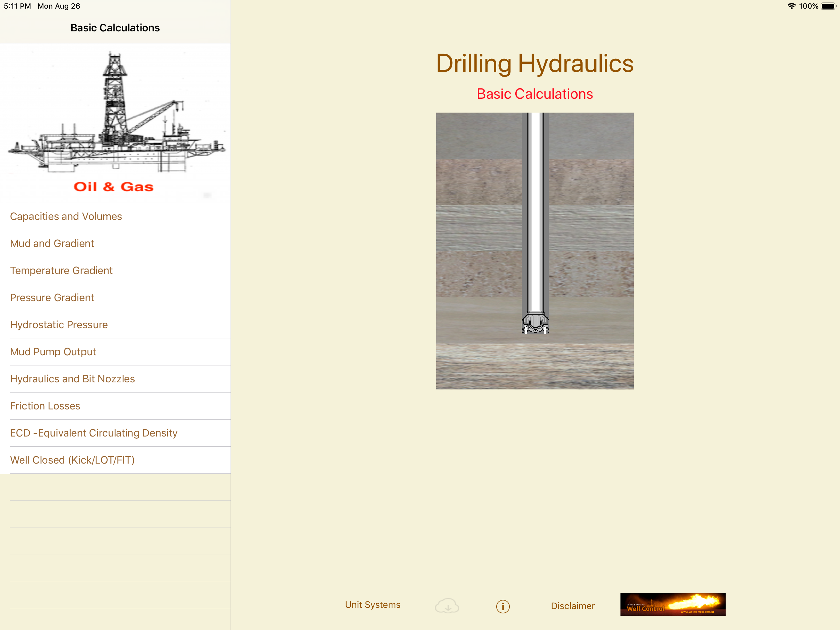Choose Temperature Gradient from list
The height and width of the screenshot is (630, 840).
tap(61, 270)
